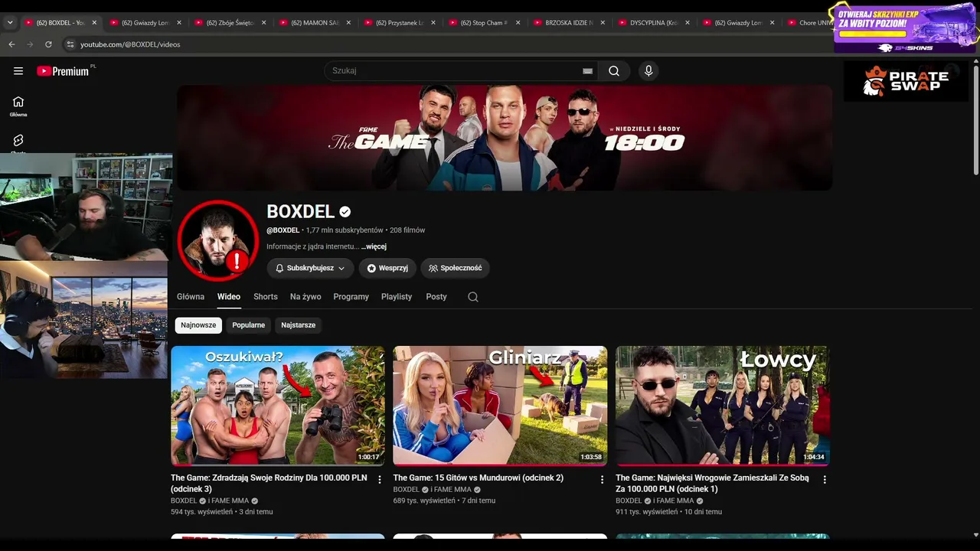Open the 'Łowcy' video thumbnail
This screenshot has width=980, height=551.
pyautogui.click(x=723, y=406)
